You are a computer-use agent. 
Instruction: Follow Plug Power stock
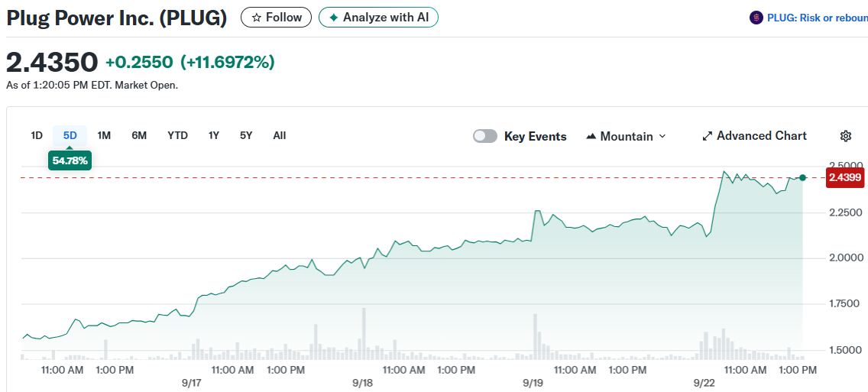pyautogui.click(x=277, y=18)
